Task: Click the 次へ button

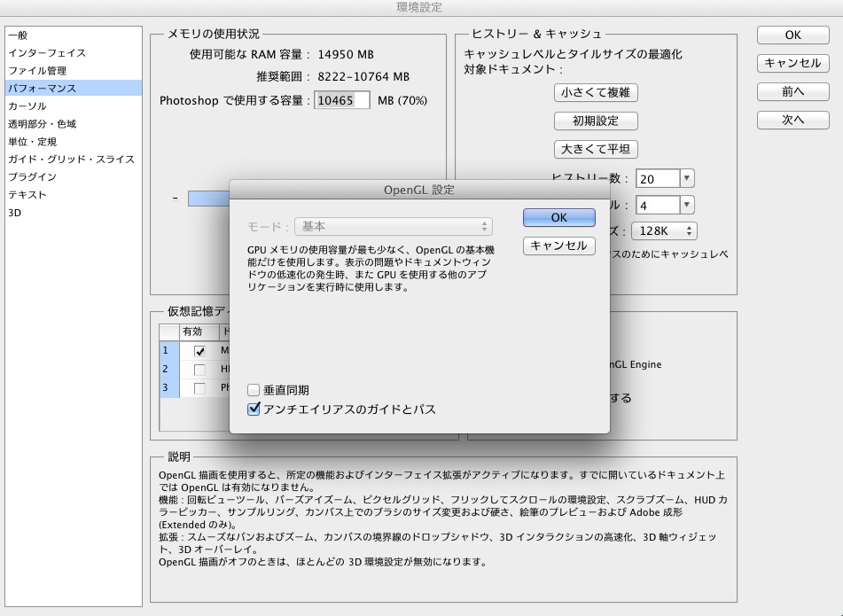Action: click(792, 120)
